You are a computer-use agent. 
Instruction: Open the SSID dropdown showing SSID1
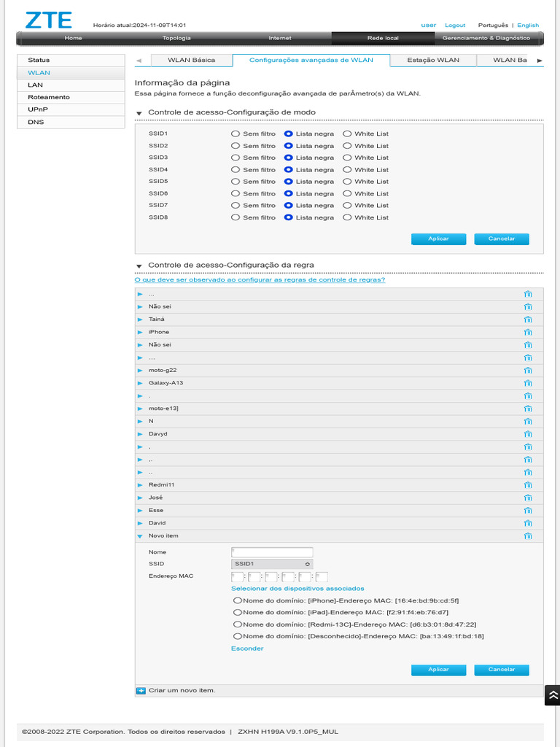(x=272, y=564)
